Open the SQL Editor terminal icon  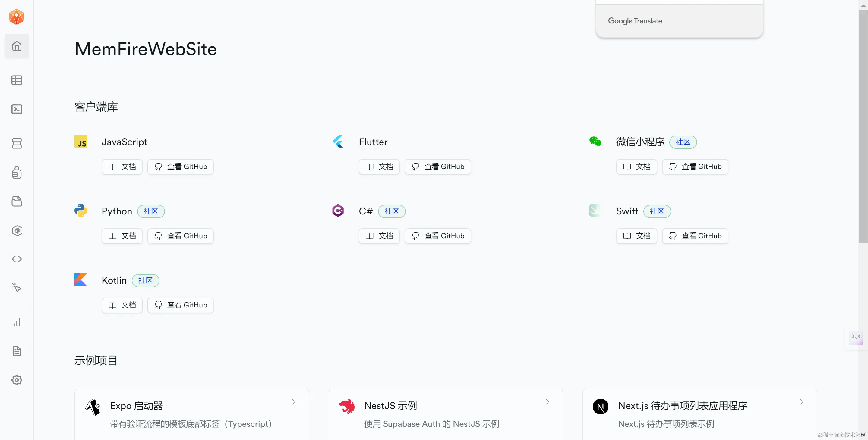point(17,109)
